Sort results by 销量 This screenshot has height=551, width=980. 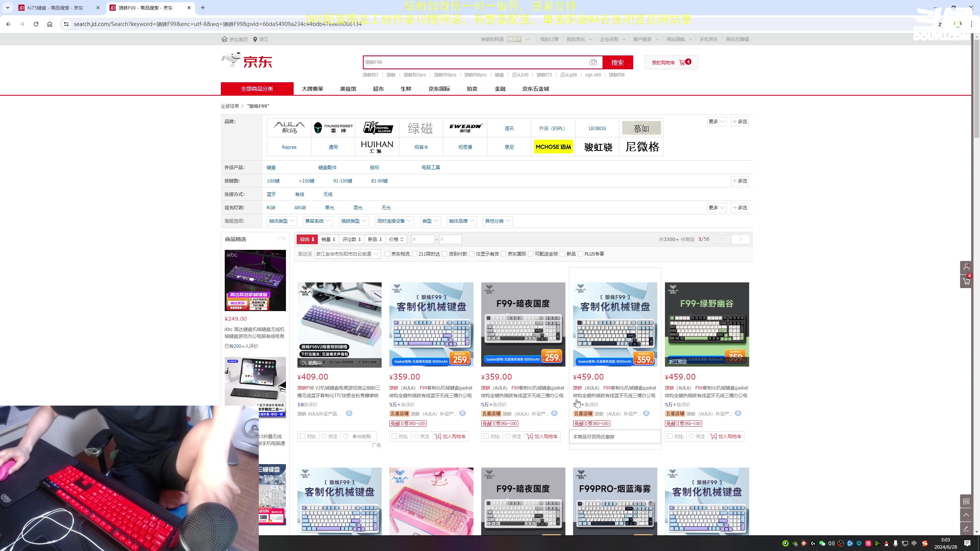[x=328, y=240]
